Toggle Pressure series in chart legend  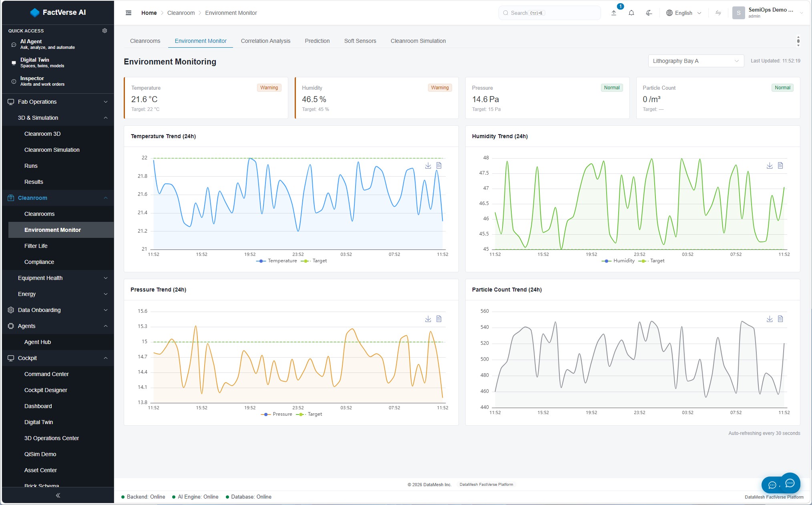(x=277, y=414)
